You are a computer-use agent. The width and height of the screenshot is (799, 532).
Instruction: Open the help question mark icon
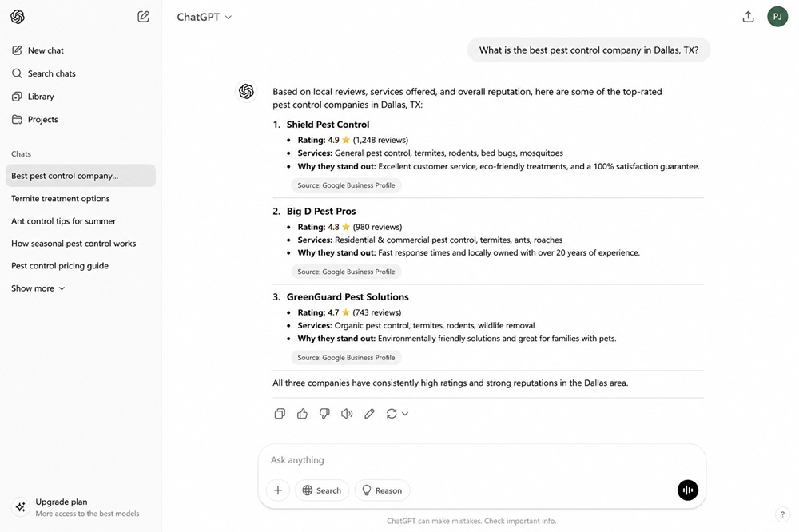coord(783,514)
